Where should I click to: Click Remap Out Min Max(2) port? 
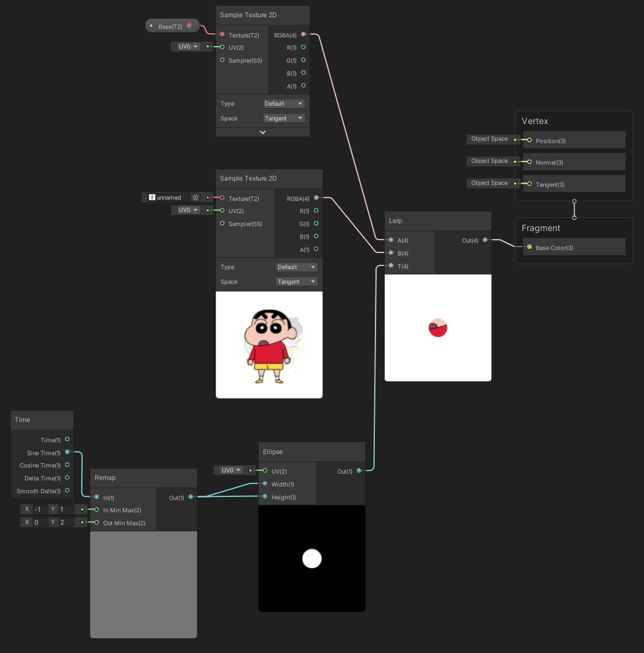click(96, 522)
